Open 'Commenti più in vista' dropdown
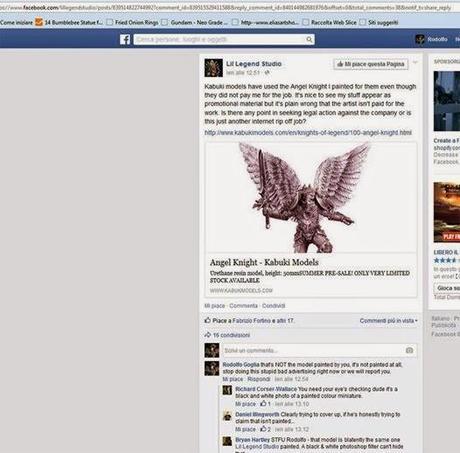The height and width of the screenshot is (453, 460). click(388, 321)
